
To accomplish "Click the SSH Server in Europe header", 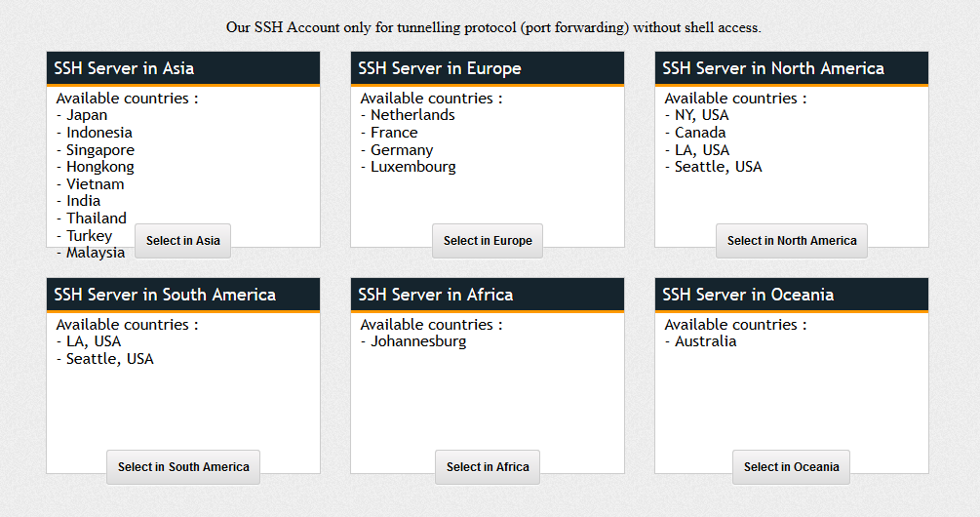I will [488, 68].
